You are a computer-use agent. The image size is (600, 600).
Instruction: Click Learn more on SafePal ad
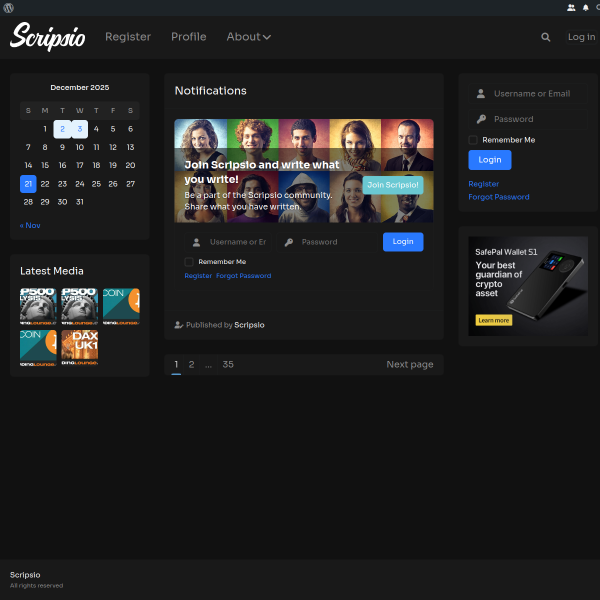[x=494, y=320]
